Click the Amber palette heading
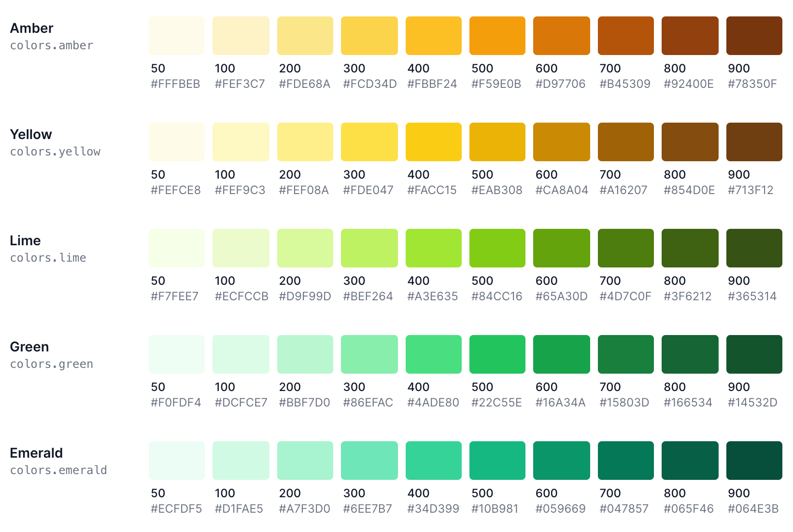The height and width of the screenshot is (532, 793). [31, 28]
